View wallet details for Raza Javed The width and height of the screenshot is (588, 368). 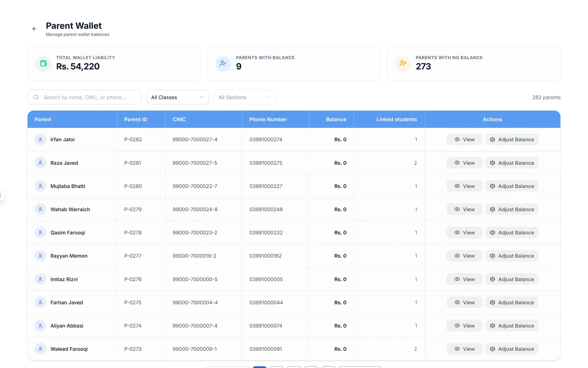[465, 163]
